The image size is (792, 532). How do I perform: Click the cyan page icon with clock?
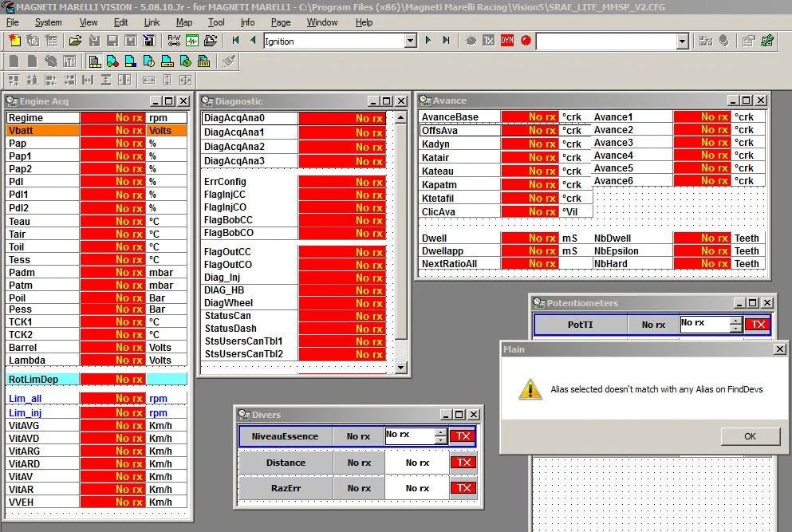149,61
